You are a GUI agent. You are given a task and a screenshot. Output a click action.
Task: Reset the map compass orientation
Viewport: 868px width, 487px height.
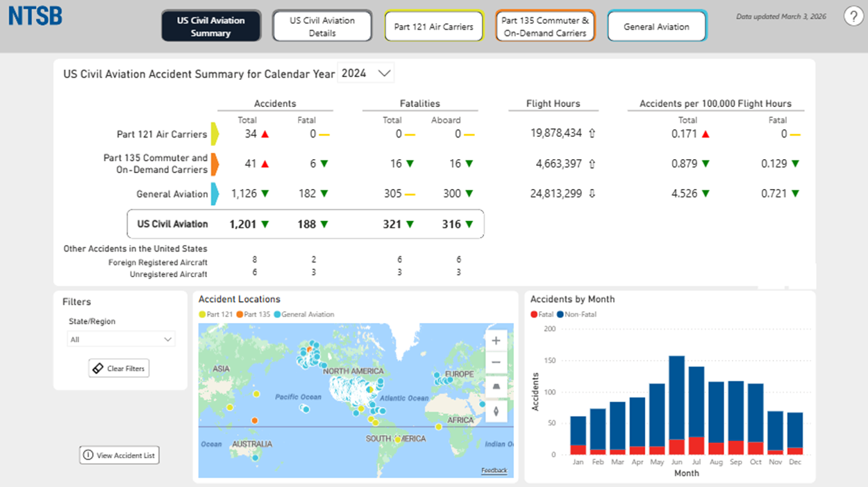(x=496, y=411)
